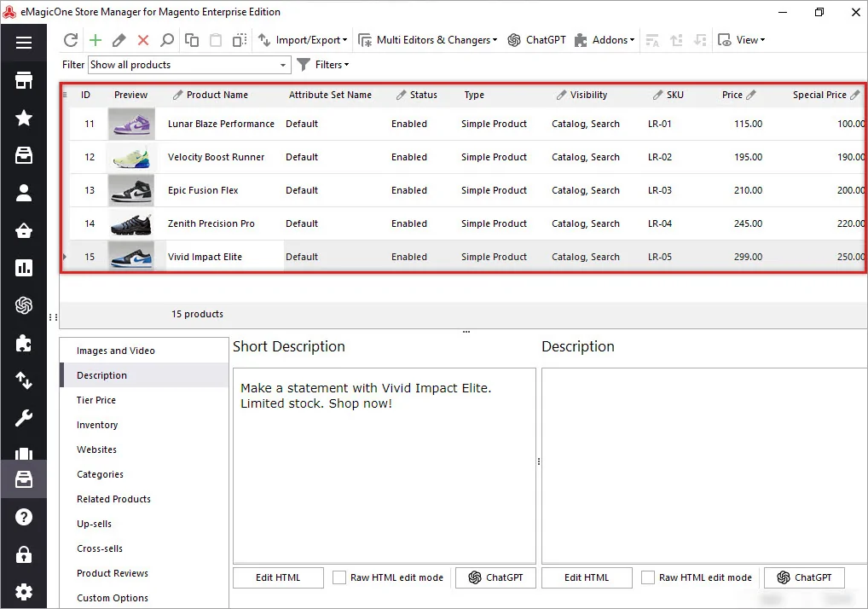
Task: Click Edit HTML under Short Description
Action: point(278,577)
